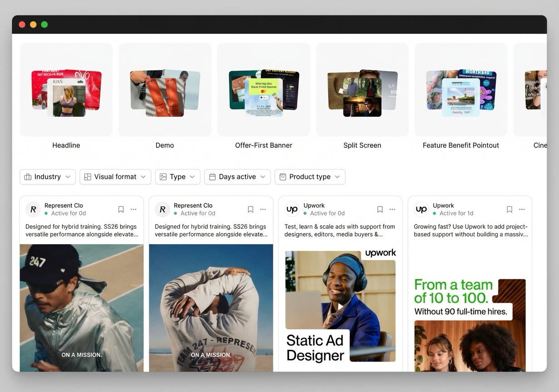Click the Upwork logo avatar on the ad Active for 0d
The width and height of the screenshot is (559, 392).
click(292, 210)
